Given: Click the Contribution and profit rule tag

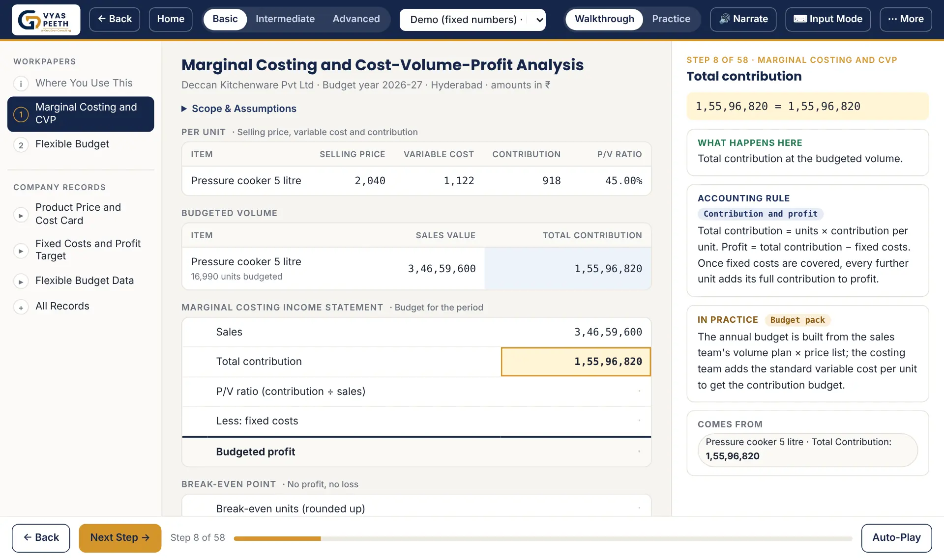Looking at the screenshot, I should click(x=760, y=214).
